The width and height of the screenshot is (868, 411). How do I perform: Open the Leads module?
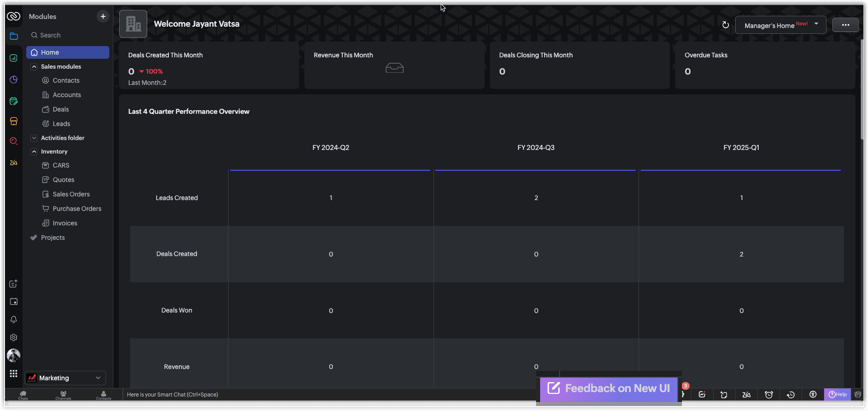[61, 124]
